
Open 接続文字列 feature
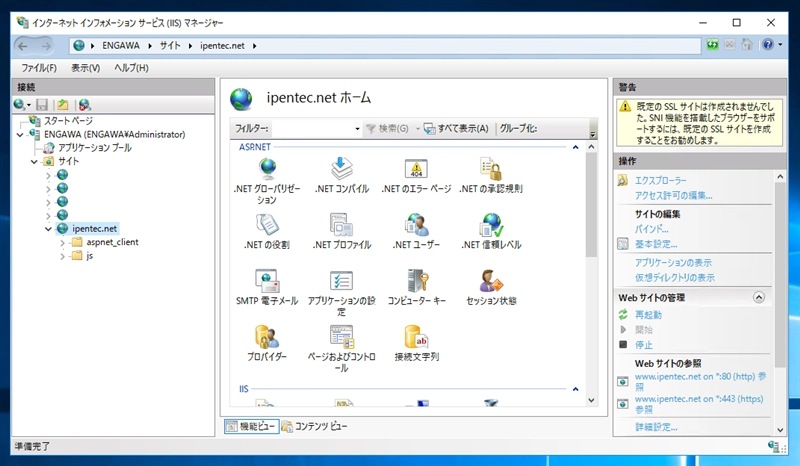[x=416, y=344]
